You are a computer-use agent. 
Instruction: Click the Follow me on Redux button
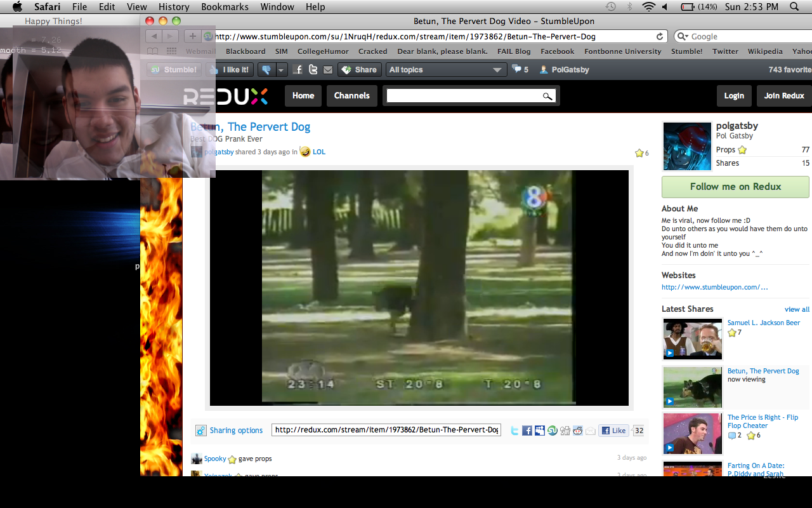tap(735, 187)
